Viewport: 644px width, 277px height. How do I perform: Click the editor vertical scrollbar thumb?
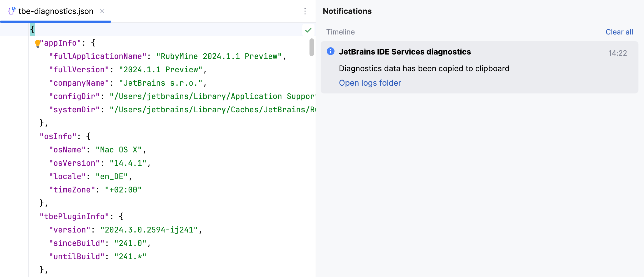click(312, 47)
